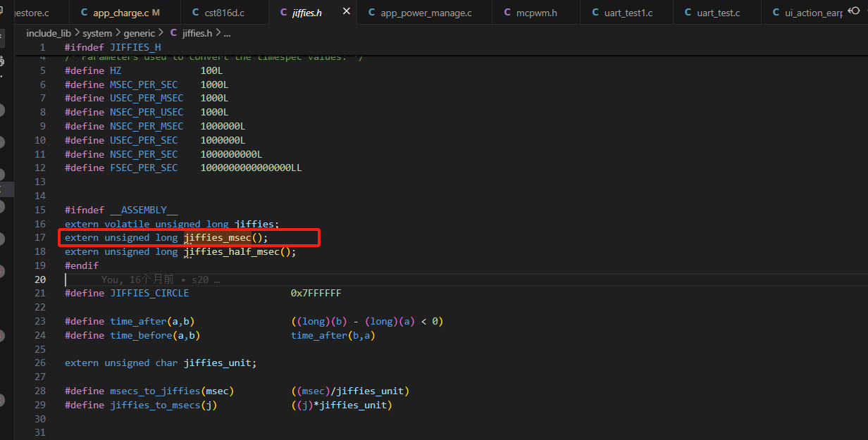Click the jiffies_unit variable declaration
The image size is (868, 440).
point(218,363)
